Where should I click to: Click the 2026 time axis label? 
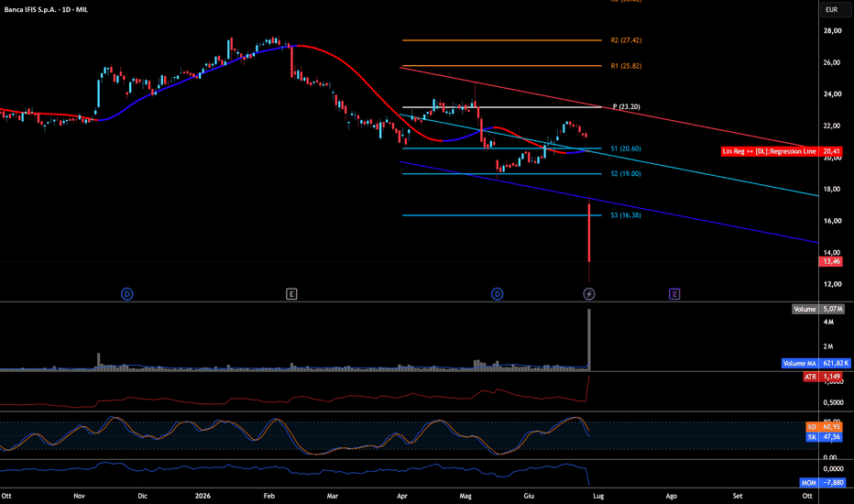203,496
